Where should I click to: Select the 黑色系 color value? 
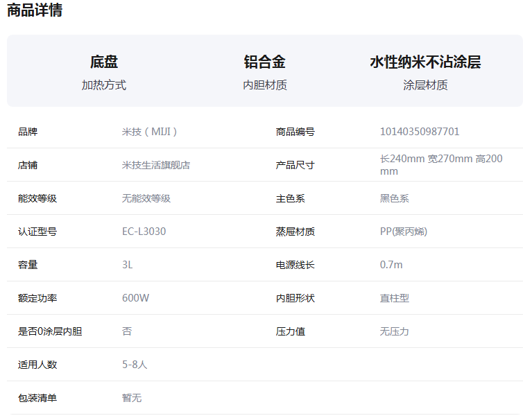(x=394, y=198)
